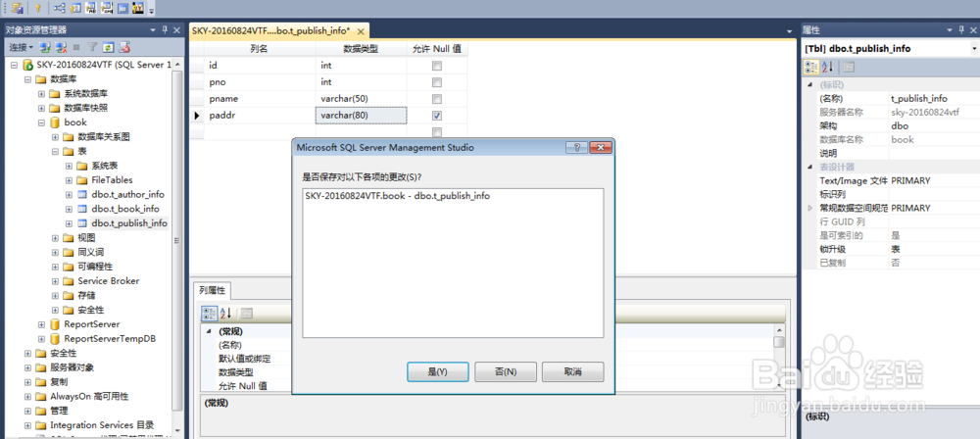Screen dimensions: 980x439
Task: Click the Set Primary Key icon
Action: pyautogui.click(x=37, y=8)
